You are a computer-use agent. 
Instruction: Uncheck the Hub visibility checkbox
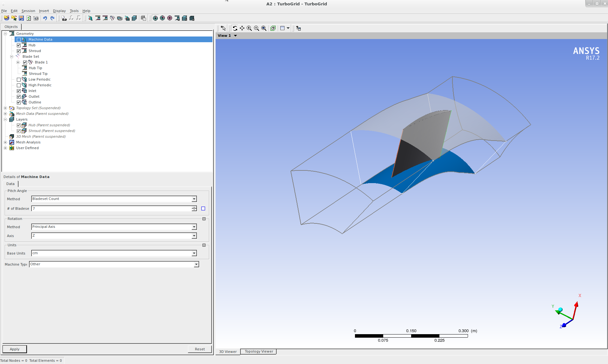pos(19,45)
